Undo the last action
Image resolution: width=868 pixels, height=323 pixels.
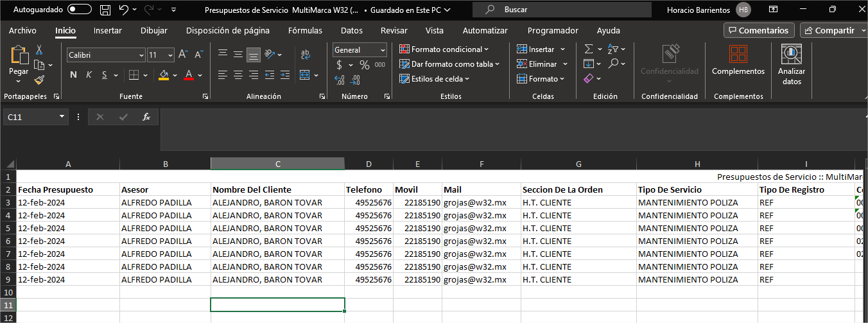[124, 10]
